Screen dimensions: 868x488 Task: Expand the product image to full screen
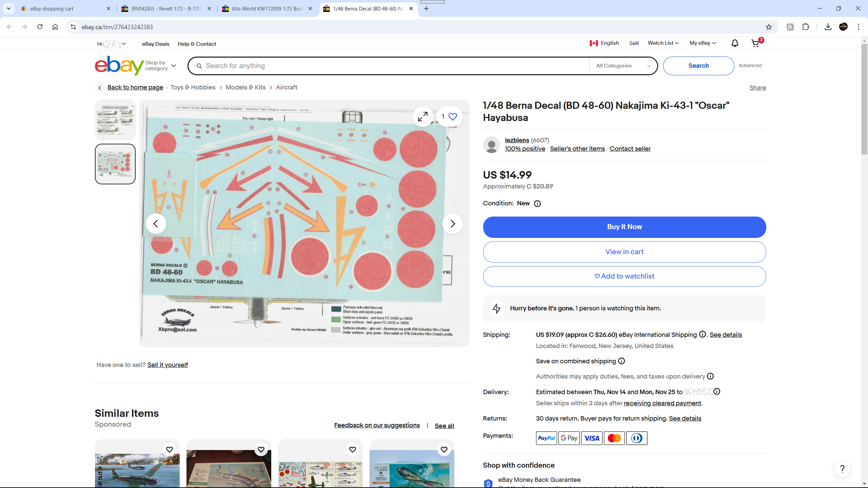point(422,117)
